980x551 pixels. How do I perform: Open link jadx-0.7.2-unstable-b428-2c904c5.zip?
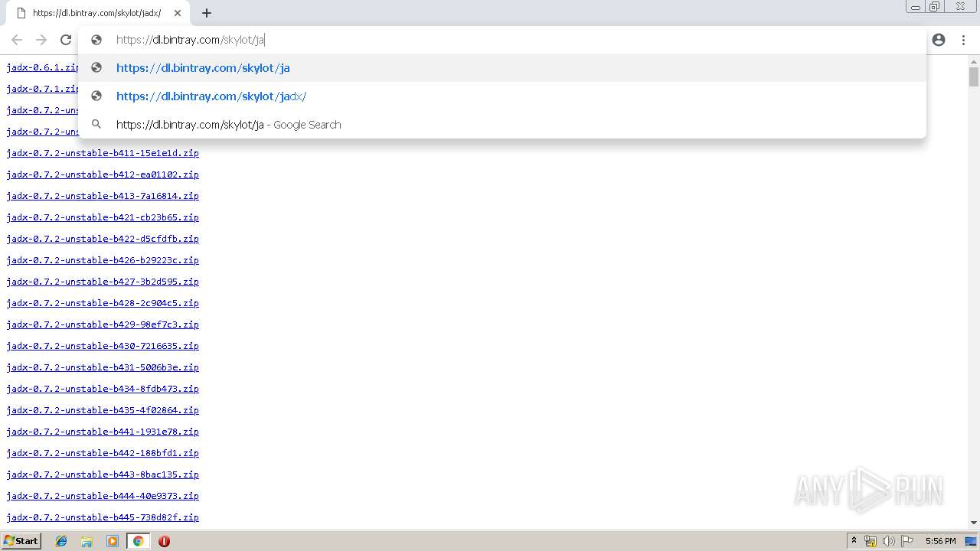pyautogui.click(x=103, y=303)
